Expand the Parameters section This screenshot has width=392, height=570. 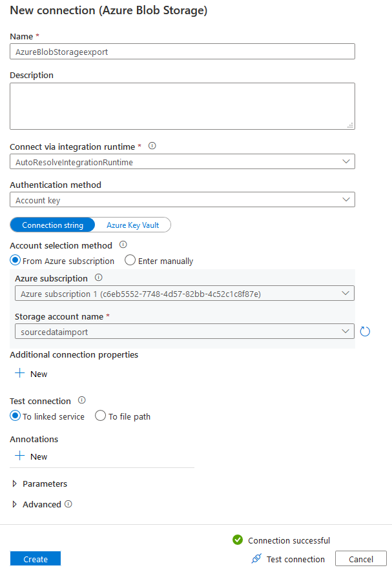point(15,483)
